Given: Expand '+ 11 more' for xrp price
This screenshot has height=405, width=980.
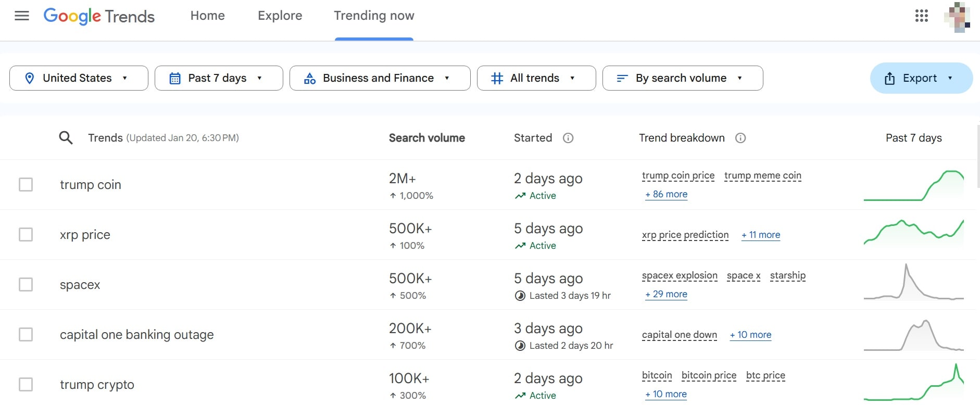Looking at the screenshot, I should [x=761, y=235].
